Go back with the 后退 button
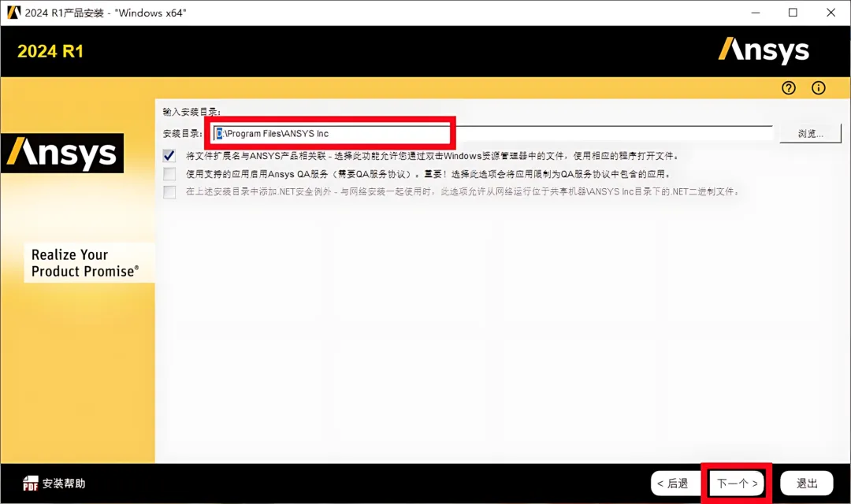The image size is (851, 504). 675,483
